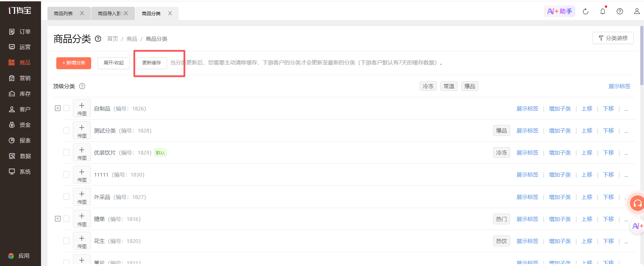Open the 资金 funds sidebar section
This screenshot has height=266, width=644.
[20, 125]
